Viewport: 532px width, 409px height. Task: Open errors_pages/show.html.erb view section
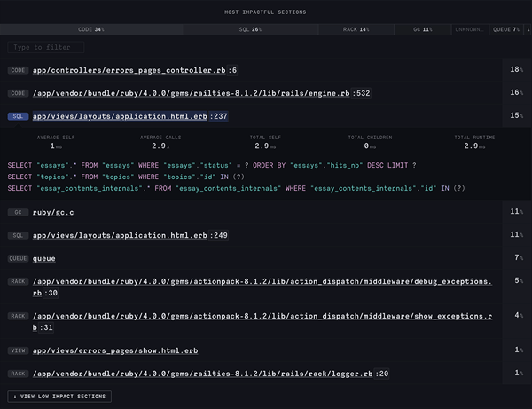click(115, 350)
